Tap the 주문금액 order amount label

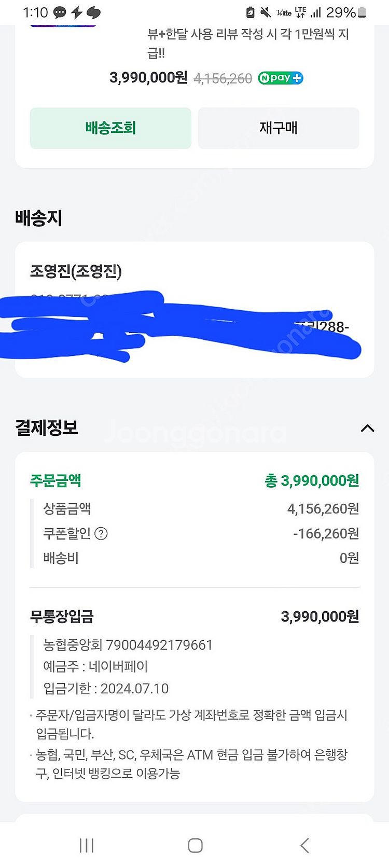click(x=55, y=480)
